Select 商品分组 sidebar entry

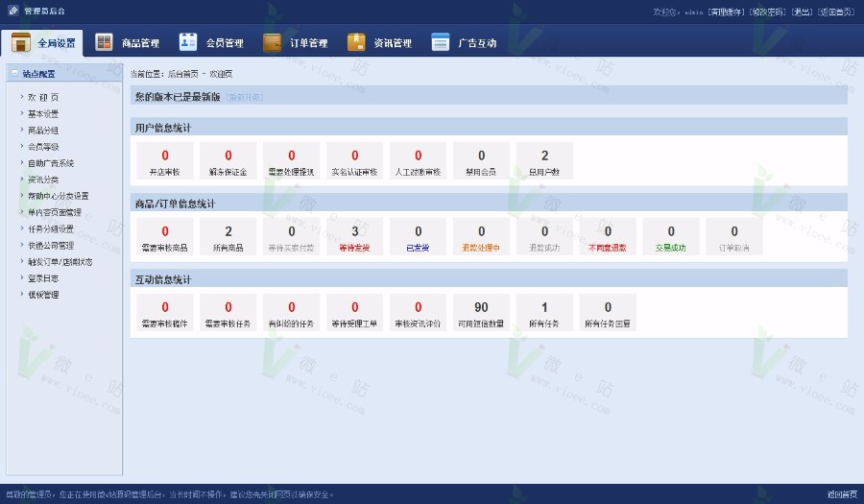pyautogui.click(x=43, y=131)
